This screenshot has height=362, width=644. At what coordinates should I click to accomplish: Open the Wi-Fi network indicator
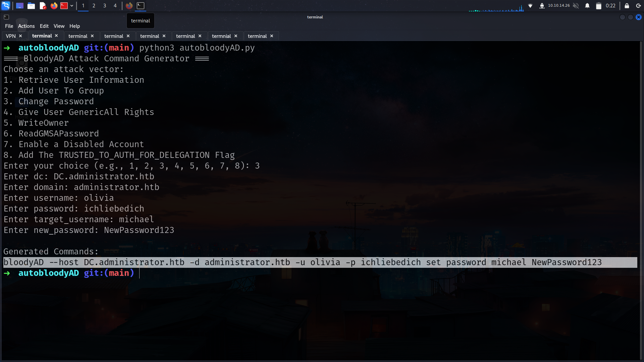click(x=530, y=6)
